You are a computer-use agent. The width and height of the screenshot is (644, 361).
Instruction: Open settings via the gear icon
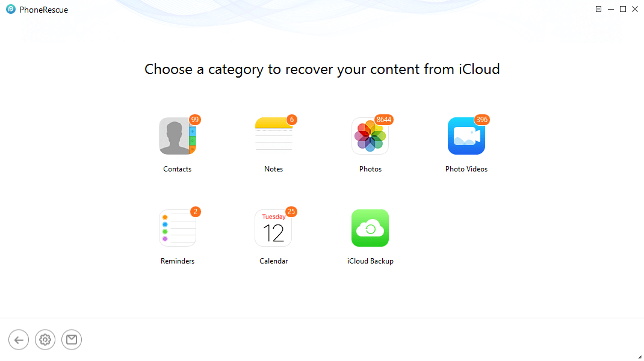click(45, 340)
